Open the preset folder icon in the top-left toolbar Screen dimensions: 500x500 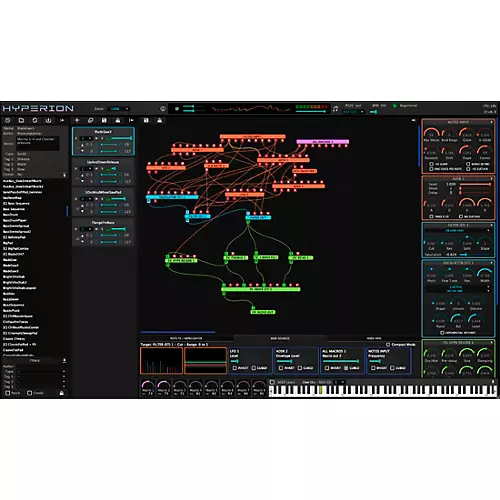click(x=21, y=120)
